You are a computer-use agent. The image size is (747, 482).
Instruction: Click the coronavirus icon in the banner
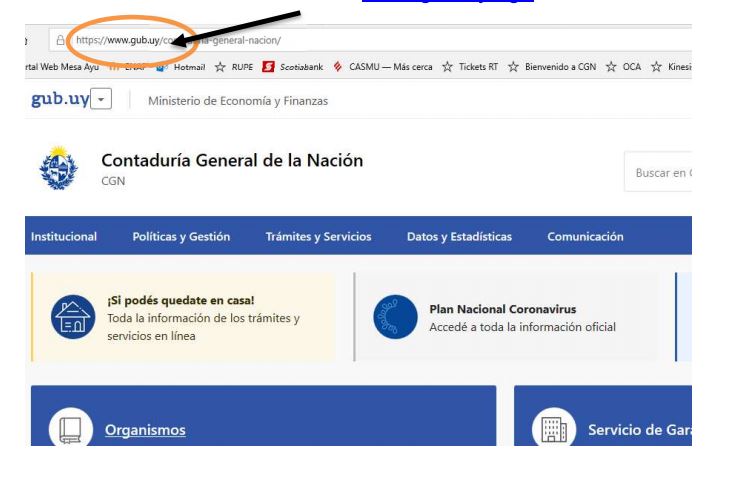tap(395, 317)
